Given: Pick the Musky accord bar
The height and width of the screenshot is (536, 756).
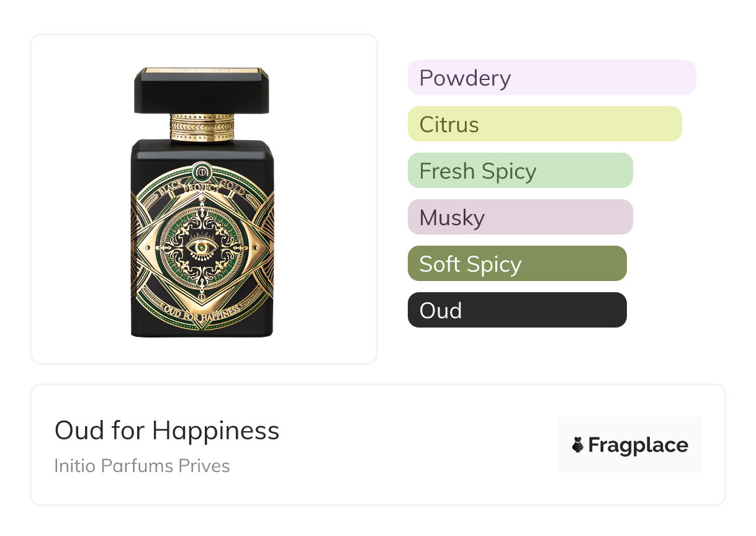Looking at the screenshot, I should [x=520, y=217].
